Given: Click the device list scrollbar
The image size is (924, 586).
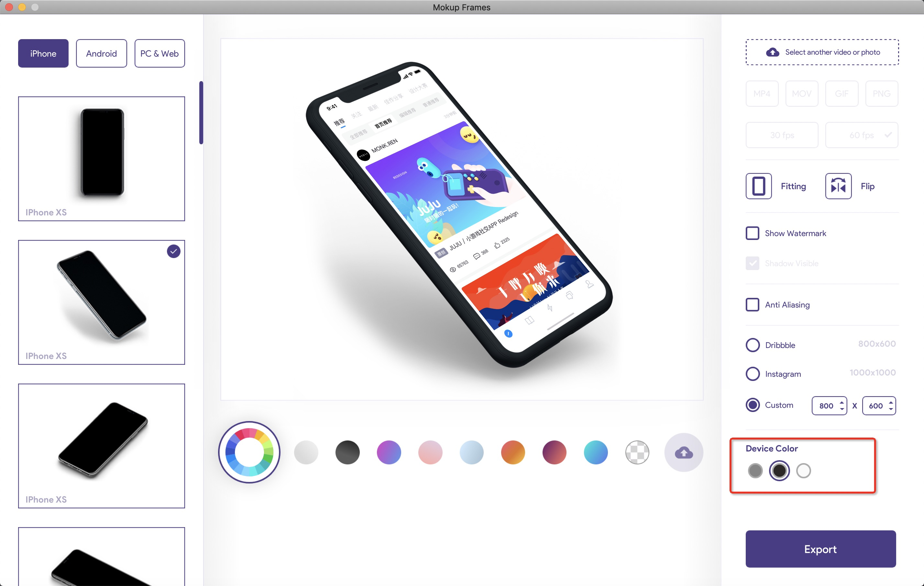Looking at the screenshot, I should click(x=201, y=113).
